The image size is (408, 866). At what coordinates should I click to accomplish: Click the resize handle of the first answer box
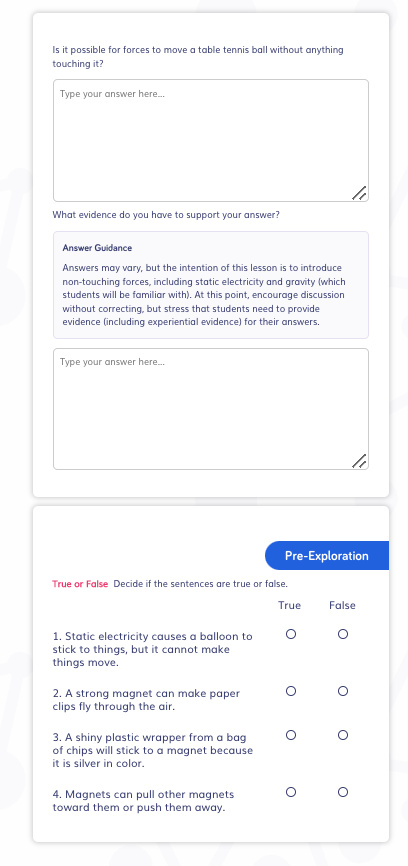click(x=359, y=192)
